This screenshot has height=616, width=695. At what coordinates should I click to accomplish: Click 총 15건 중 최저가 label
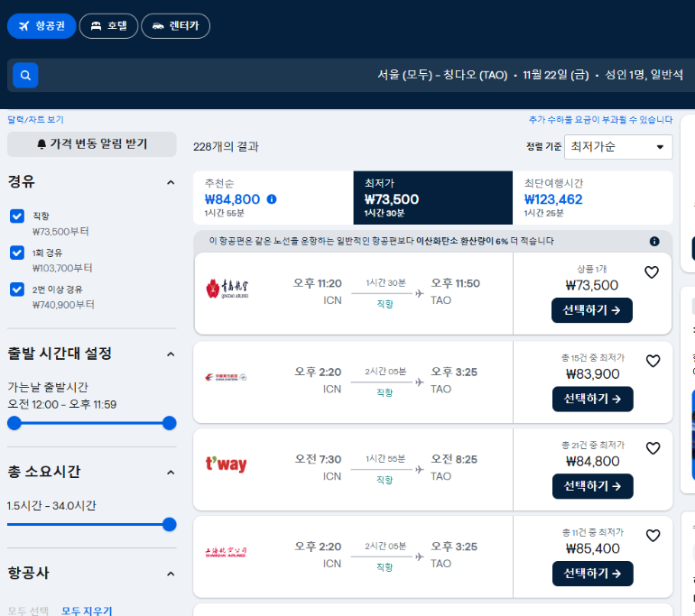593,358
